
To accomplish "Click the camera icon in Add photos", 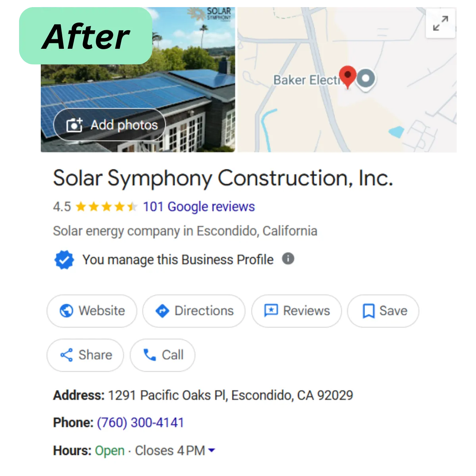I will (74, 125).
